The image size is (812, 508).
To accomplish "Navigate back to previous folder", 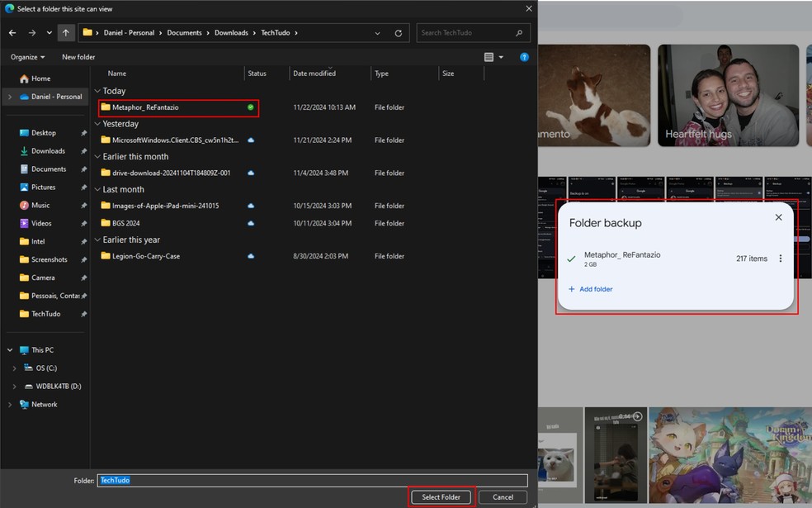I will pos(12,33).
